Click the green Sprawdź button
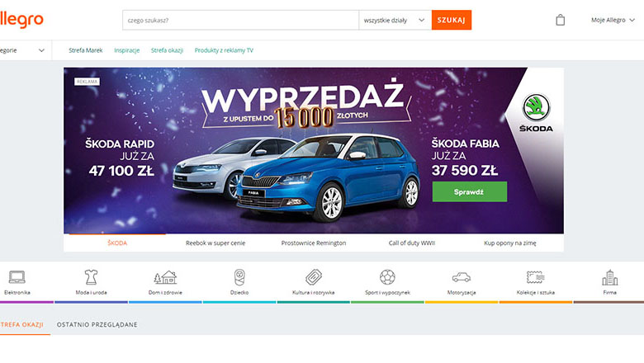Viewport: 644px width, 363px height. (x=470, y=191)
